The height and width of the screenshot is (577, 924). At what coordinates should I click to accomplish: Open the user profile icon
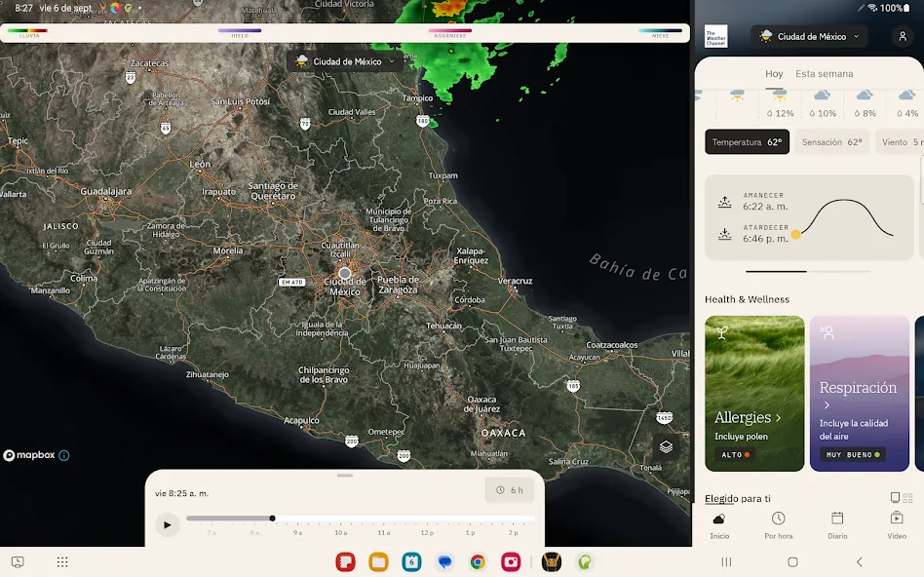coord(903,36)
